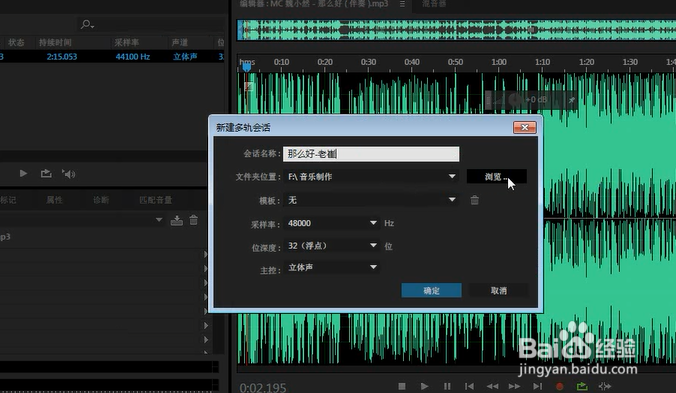Screen dimensions: 676x393
Task: Click the save preset icon in left panel
Action: (176, 220)
